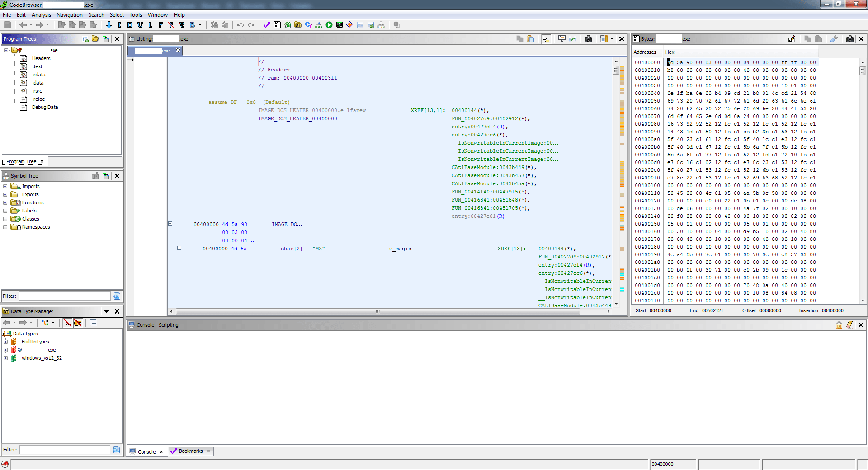Screen dimensions: 868x470
Task: Open Data Type Manager dropdown menu arrow
Action: [107, 311]
